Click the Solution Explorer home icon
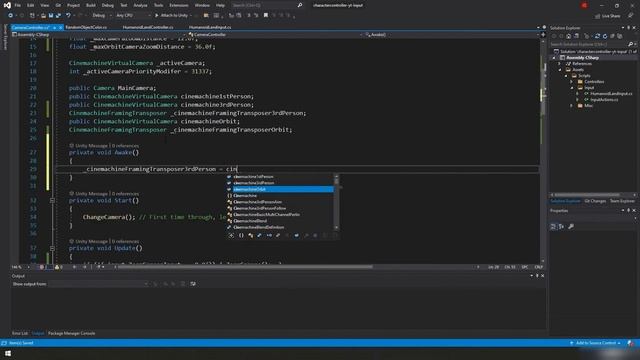Image resolution: width=640 pixels, height=360 pixels. click(x=568, y=36)
